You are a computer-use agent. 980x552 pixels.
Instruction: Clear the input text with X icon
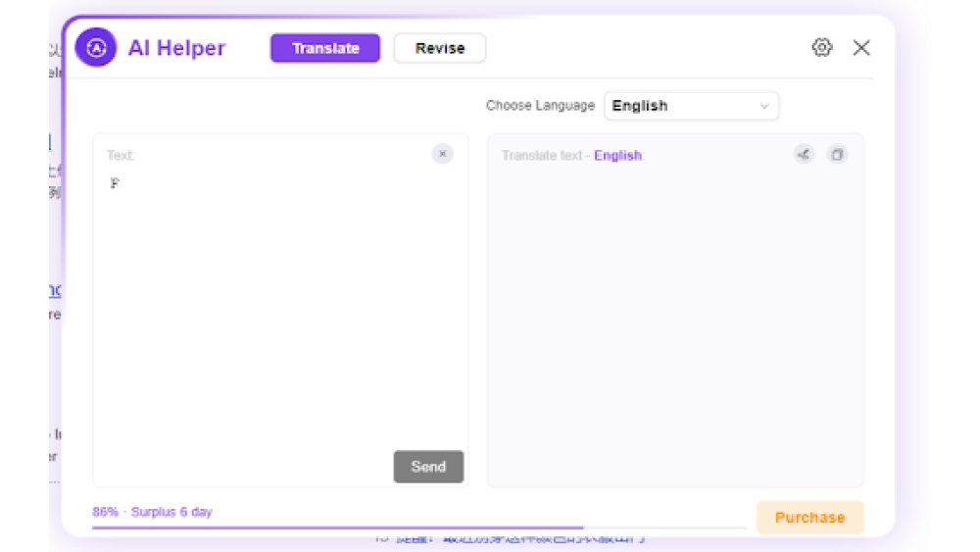443,154
